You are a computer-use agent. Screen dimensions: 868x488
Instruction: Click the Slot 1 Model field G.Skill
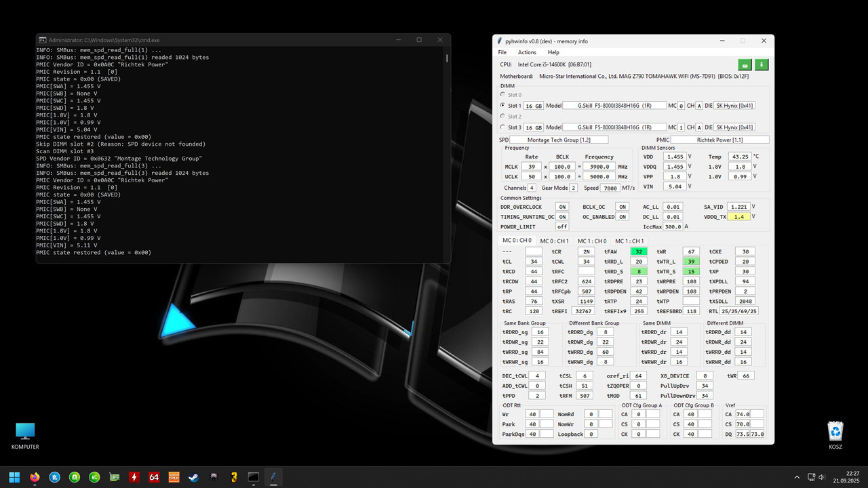[x=615, y=106]
